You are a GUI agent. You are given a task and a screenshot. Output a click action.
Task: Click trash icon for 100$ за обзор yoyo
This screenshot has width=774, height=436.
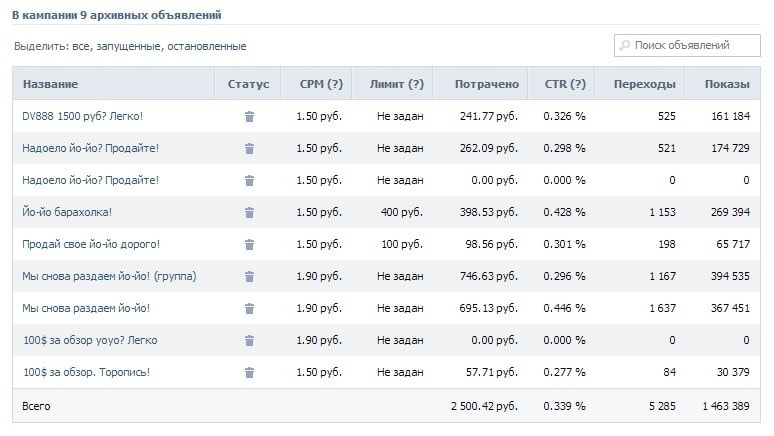[x=249, y=340]
